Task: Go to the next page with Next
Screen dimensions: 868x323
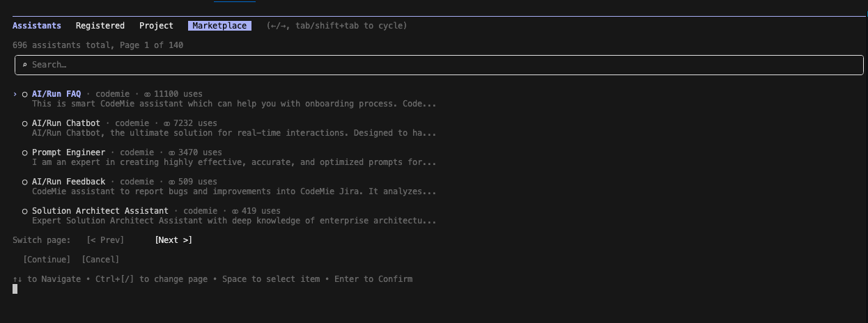Action: (173, 240)
